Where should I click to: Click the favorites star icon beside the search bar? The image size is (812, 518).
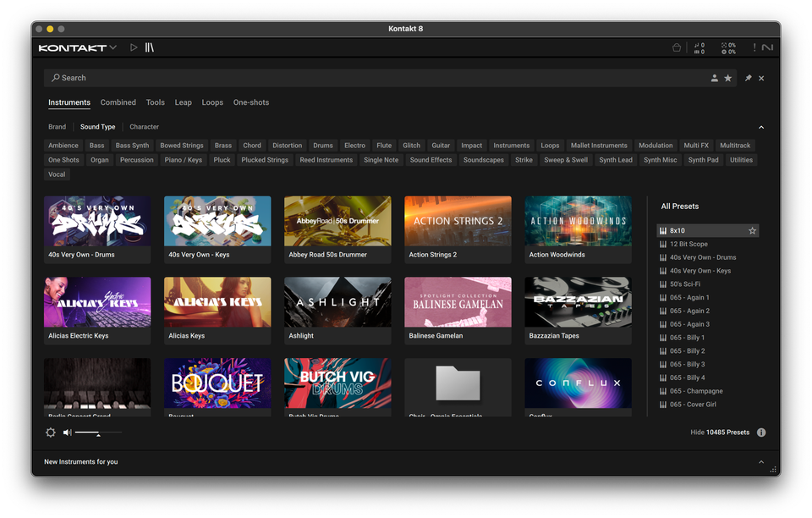click(728, 77)
